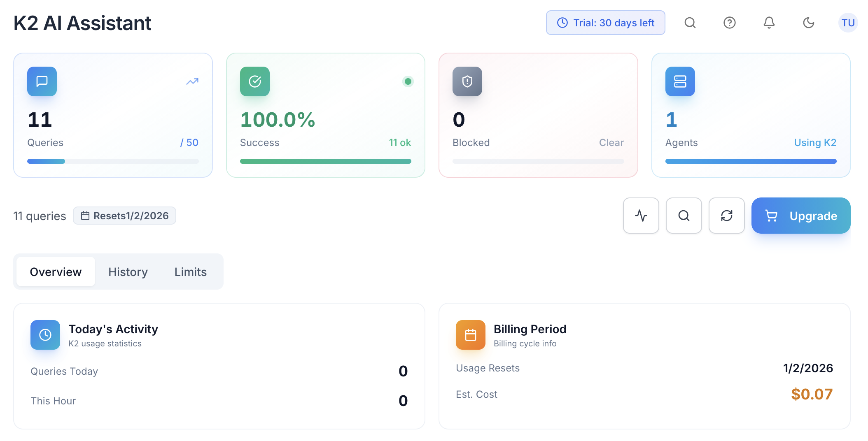Refresh usage stats with the sync icon
Viewport: 868px width, 441px height.
tap(726, 216)
